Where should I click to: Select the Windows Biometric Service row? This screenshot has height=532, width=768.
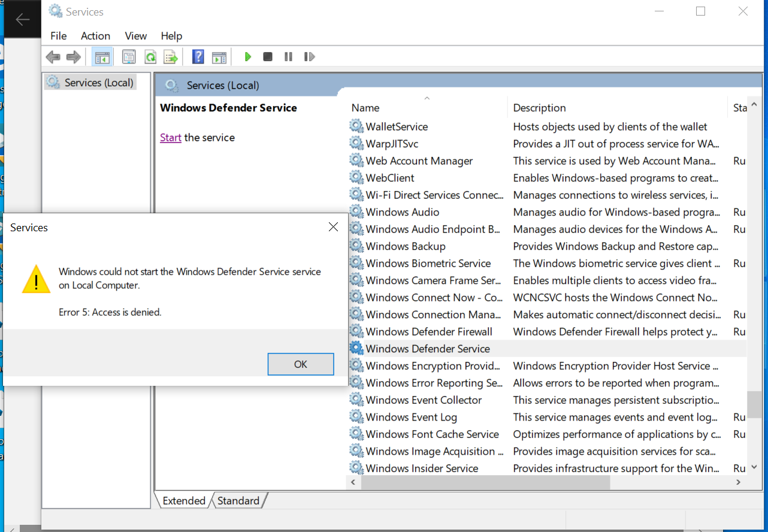(547, 264)
